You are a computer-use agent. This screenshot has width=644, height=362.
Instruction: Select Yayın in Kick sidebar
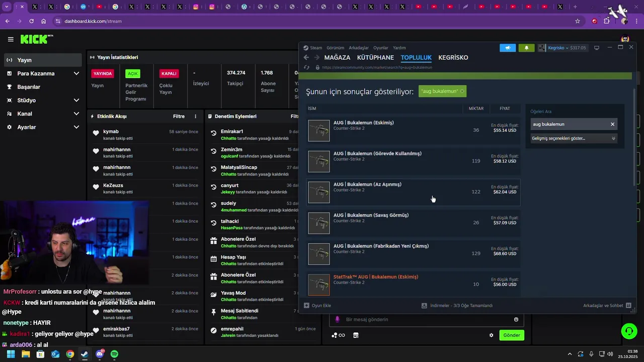pyautogui.click(x=43, y=60)
